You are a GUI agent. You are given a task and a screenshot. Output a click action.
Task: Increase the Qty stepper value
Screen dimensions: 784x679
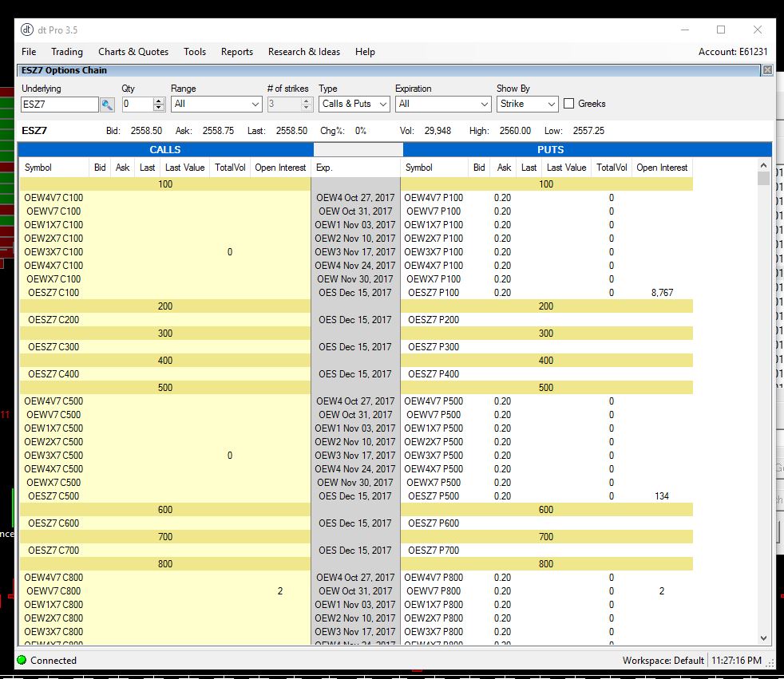158,101
